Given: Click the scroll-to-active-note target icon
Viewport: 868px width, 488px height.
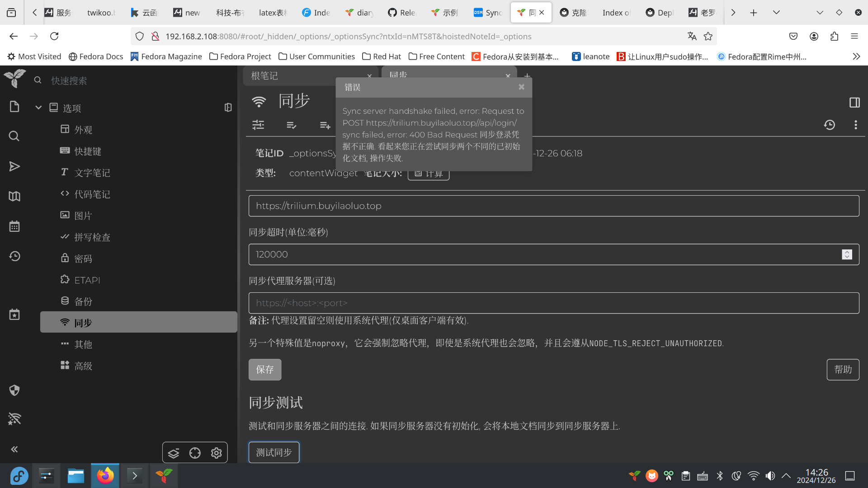Looking at the screenshot, I should [195, 453].
